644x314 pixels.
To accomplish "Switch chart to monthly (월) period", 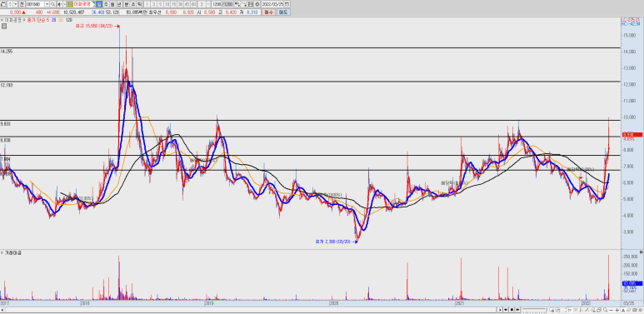I will (x=112, y=3).
